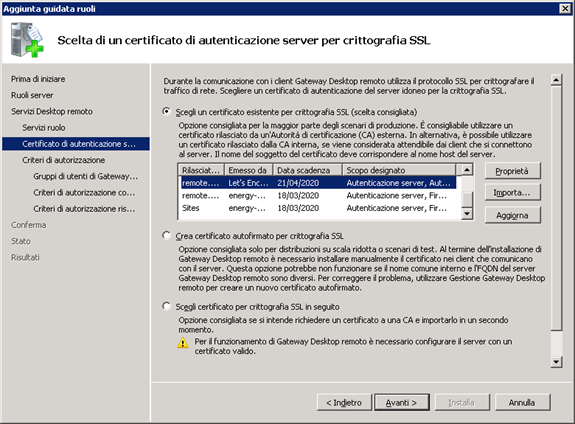
Task: Select 'Scegli certificato in seguito' radio option
Action: [x=166, y=306]
